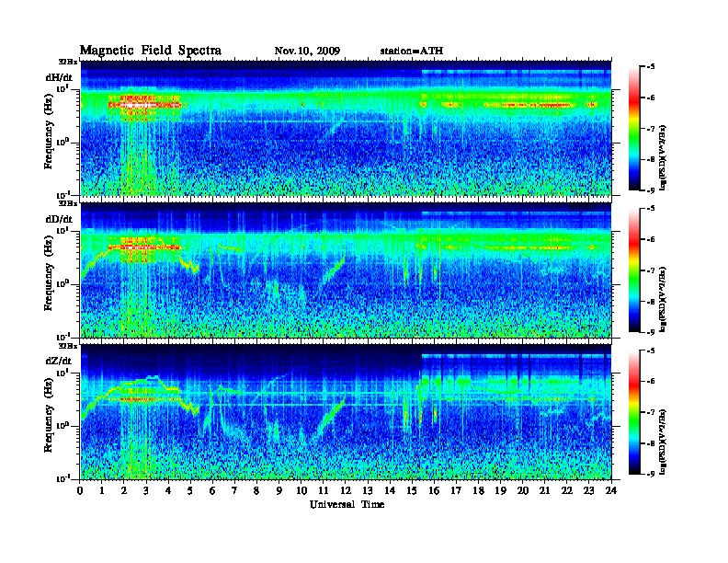Viewport: 728px width, 563px height.
Task: Select the "dD/dt" panel label
Action: coord(59,219)
